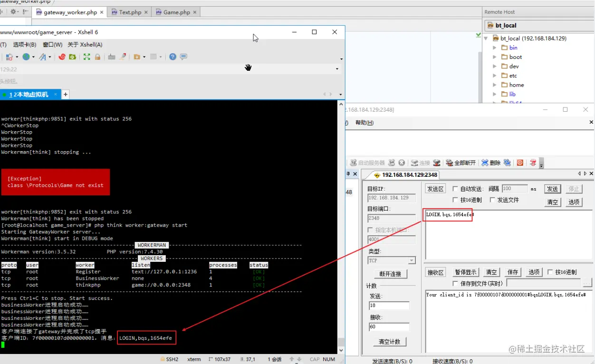Open 关于 Xshell(A) menu
595x364 pixels.
(85, 45)
